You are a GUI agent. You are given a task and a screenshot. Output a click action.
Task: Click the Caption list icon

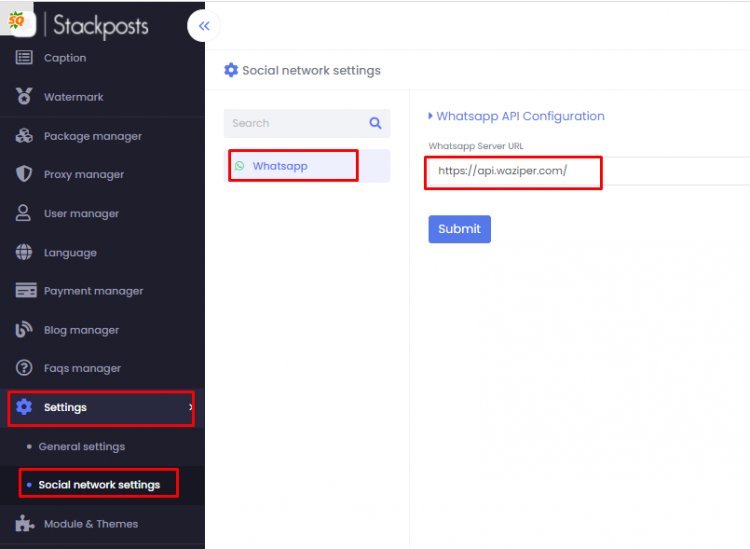(24, 57)
